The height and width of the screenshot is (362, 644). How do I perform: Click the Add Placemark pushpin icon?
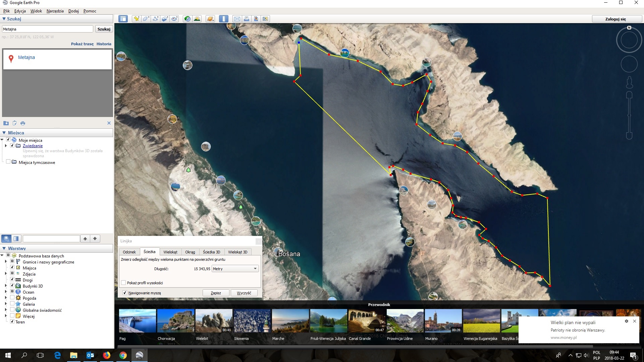137,19
